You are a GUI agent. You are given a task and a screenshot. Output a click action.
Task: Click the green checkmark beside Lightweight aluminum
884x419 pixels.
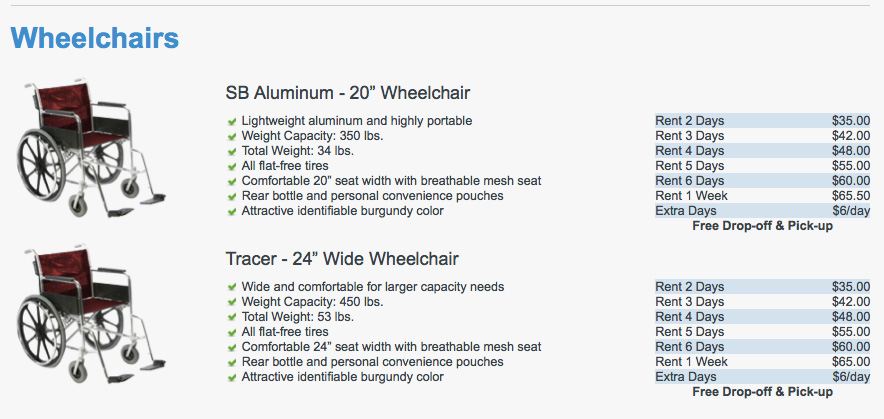click(232, 121)
